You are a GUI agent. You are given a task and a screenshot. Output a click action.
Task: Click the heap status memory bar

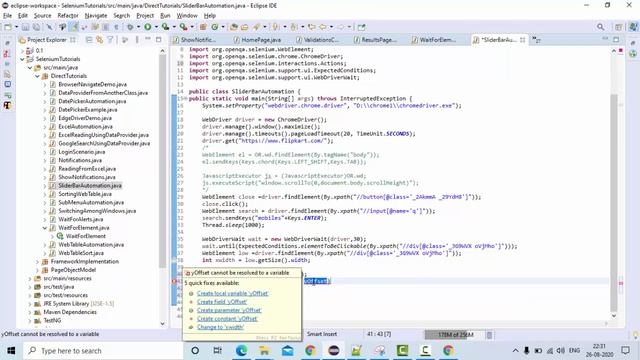455,335
